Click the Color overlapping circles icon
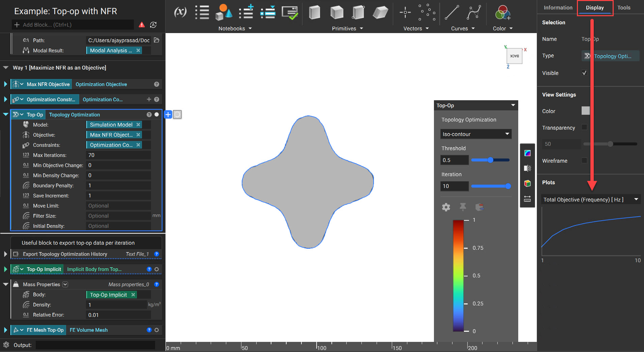The image size is (644, 352). tap(503, 13)
